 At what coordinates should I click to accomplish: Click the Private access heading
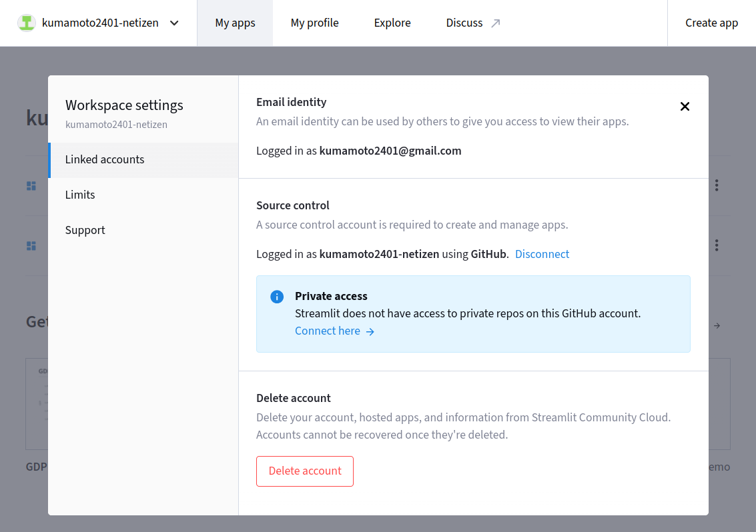point(331,297)
